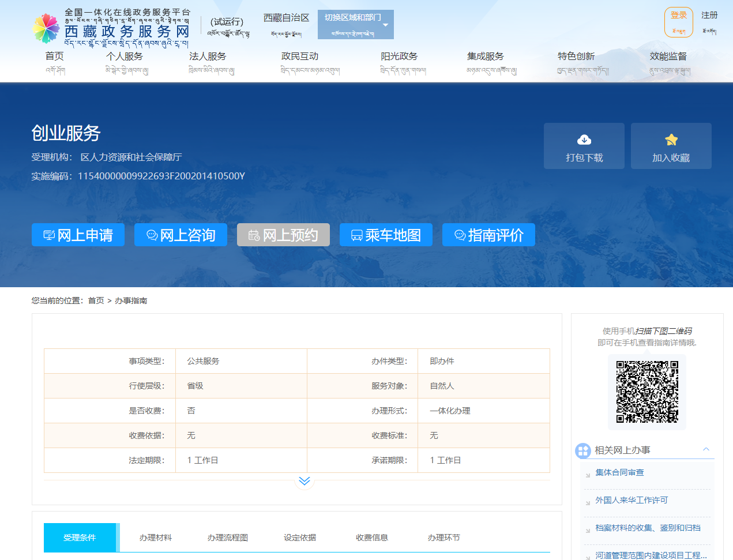The height and width of the screenshot is (560, 733).
Task: Click the QR code image
Action: coord(647,392)
